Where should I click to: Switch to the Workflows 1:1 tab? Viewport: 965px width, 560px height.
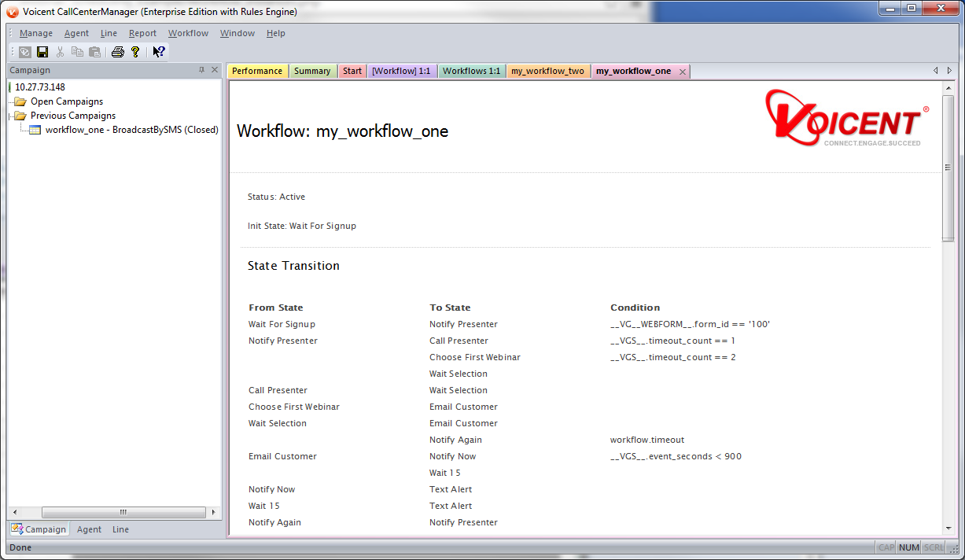point(472,71)
